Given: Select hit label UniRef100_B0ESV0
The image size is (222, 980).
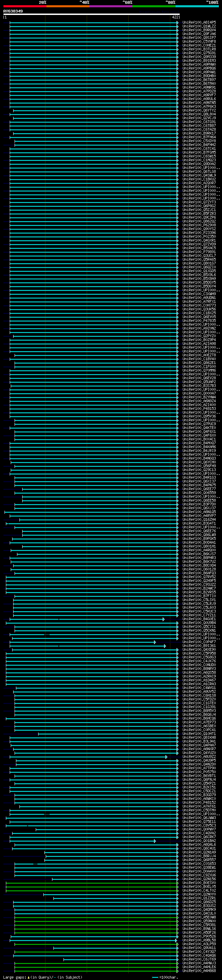Looking at the screenshot, I should tap(199, 883).
